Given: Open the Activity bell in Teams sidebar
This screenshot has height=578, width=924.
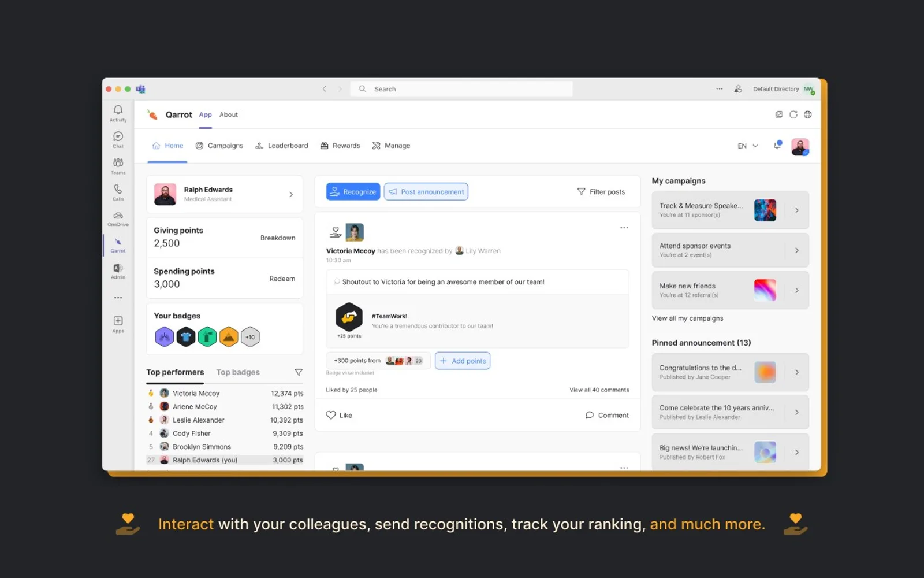Looking at the screenshot, I should [118, 113].
